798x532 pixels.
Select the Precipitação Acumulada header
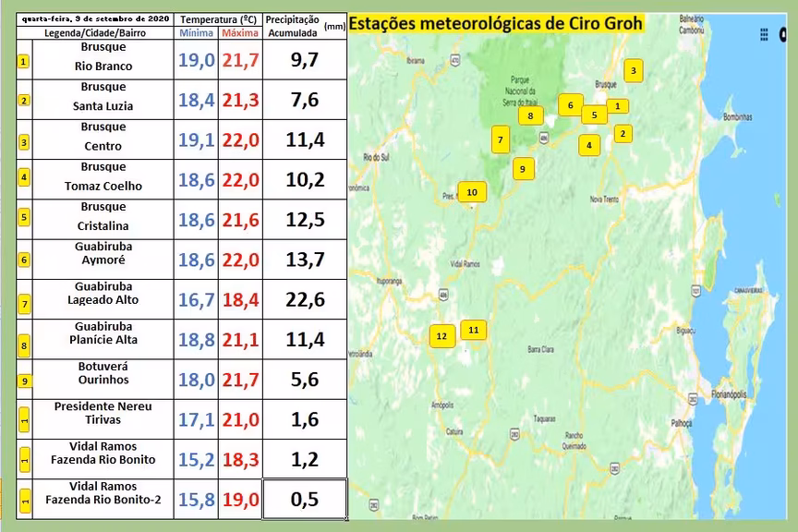(x=292, y=25)
